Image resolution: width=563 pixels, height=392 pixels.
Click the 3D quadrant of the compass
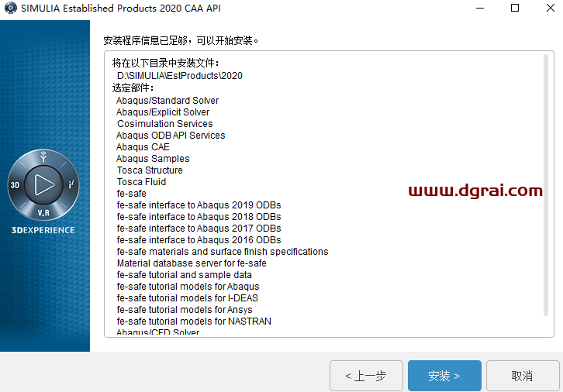16,186
